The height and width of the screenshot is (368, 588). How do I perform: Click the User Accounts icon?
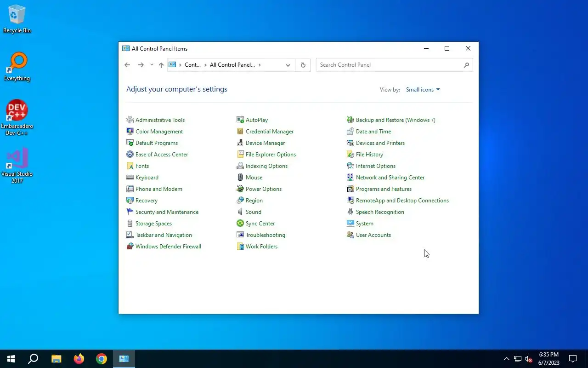tap(351, 235)
